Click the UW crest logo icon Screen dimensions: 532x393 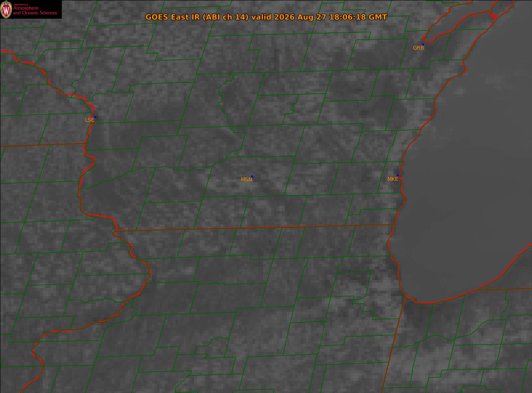tap(6, 10)
